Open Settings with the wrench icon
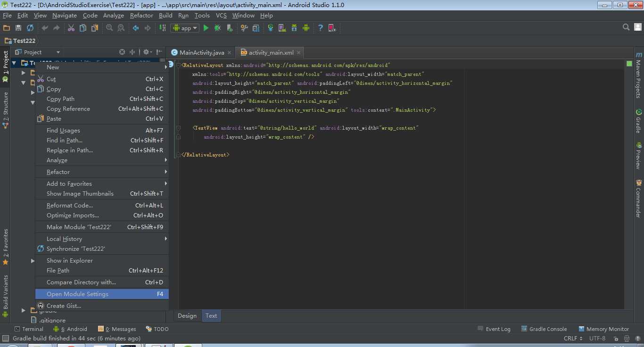The width and height of the screenshot is (644, 347). [x=244, y=28]
